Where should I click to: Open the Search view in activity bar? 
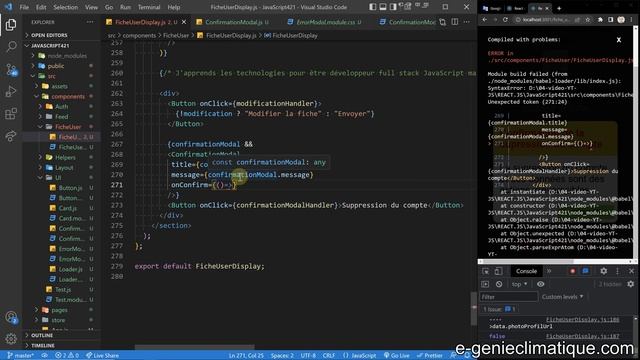click(x=11, y=47)
